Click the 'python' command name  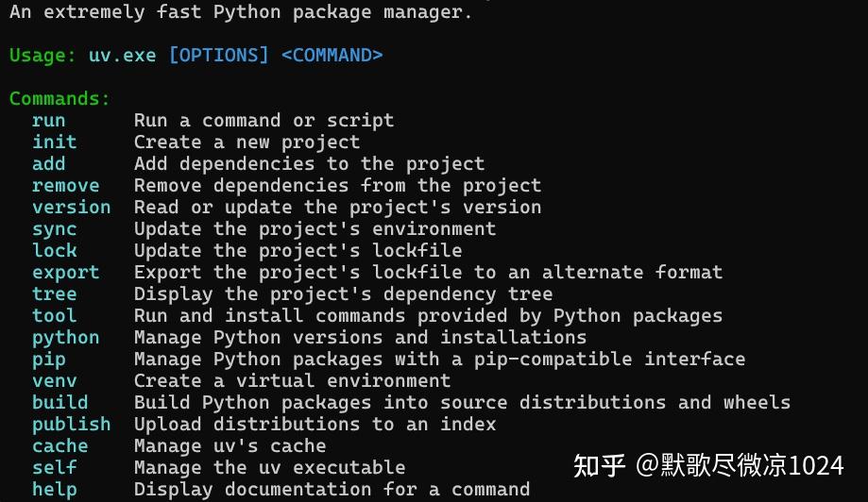click(x=65, y=338)
